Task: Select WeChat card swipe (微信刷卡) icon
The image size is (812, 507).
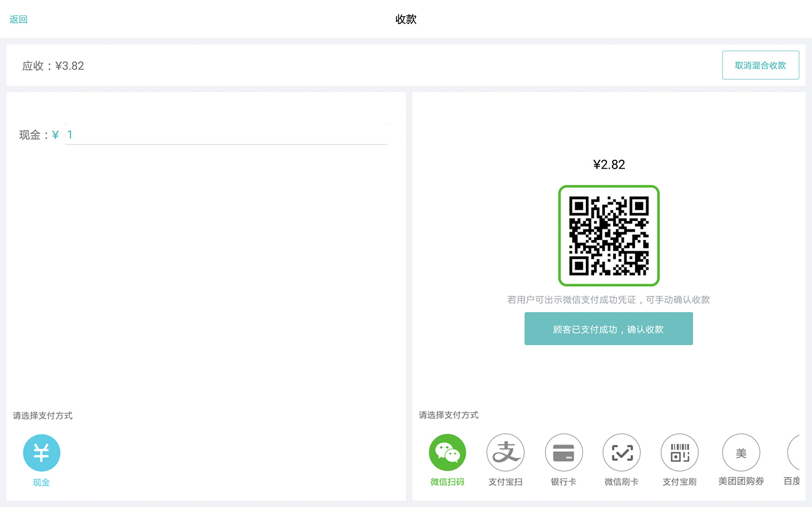Action: pyautogui.click(x=622, y=453)
